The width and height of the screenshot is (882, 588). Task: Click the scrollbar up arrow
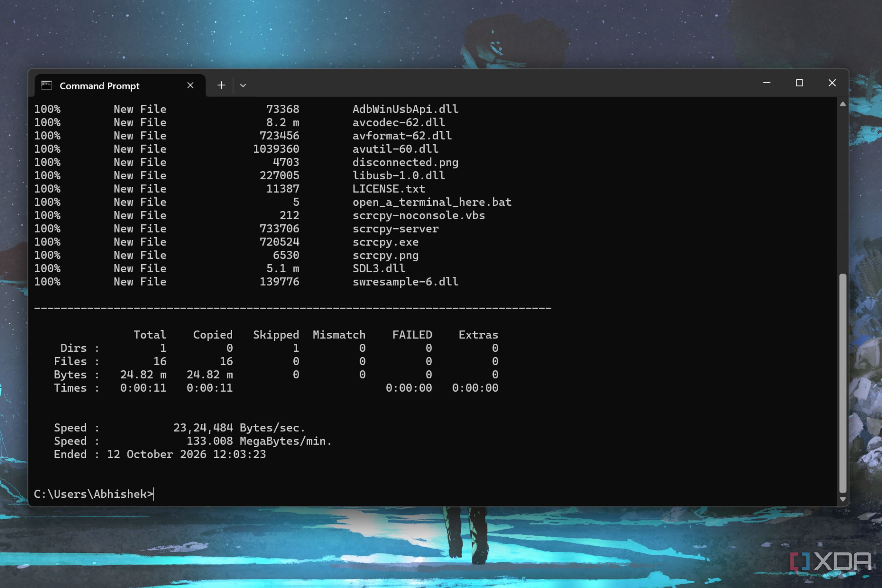coord(843,104)
